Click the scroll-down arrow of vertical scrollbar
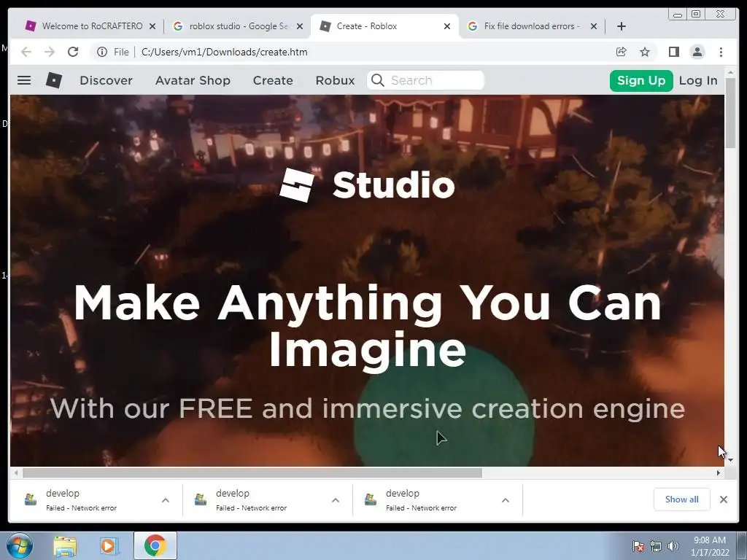 [x=730, y=460]
